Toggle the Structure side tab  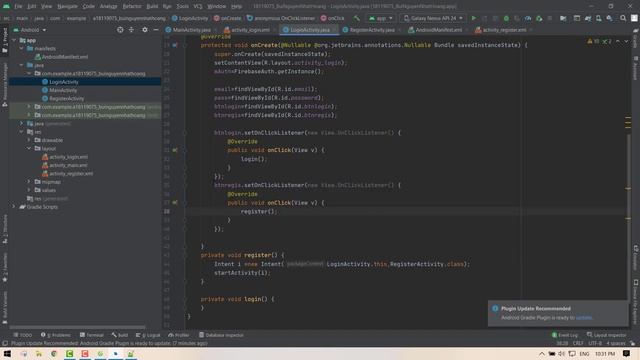coord(4,229)
